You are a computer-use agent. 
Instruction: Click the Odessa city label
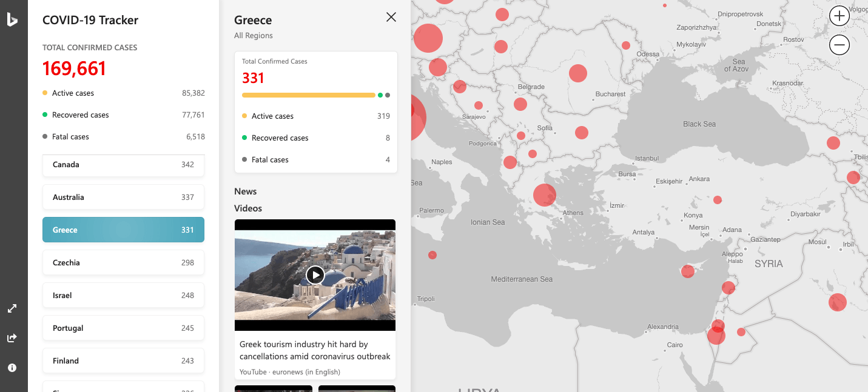pyautogui.click(x=648, y=54)
